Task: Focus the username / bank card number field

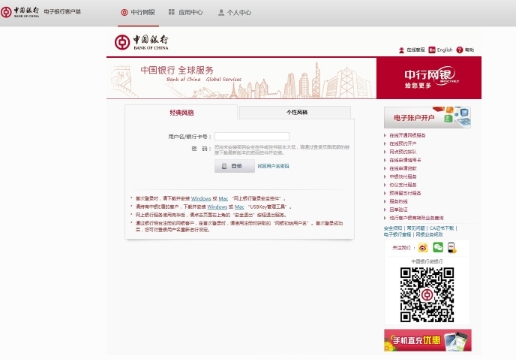Action: point(252,136)
